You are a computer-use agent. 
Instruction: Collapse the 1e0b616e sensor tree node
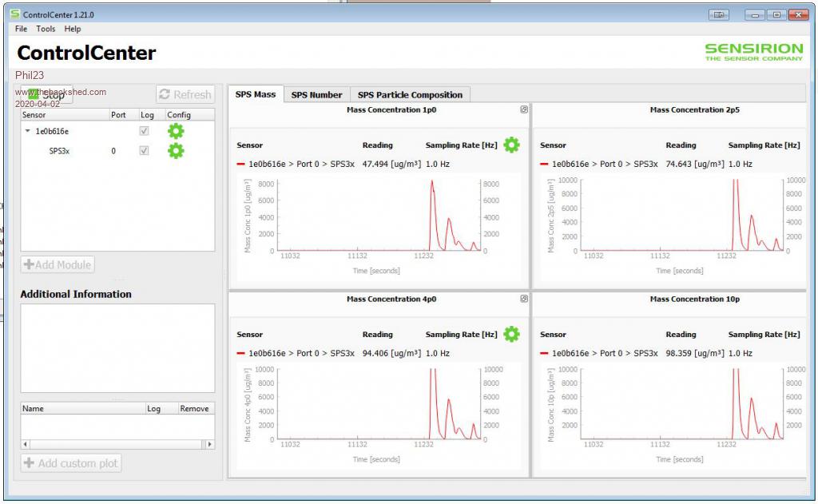(27, 131)
